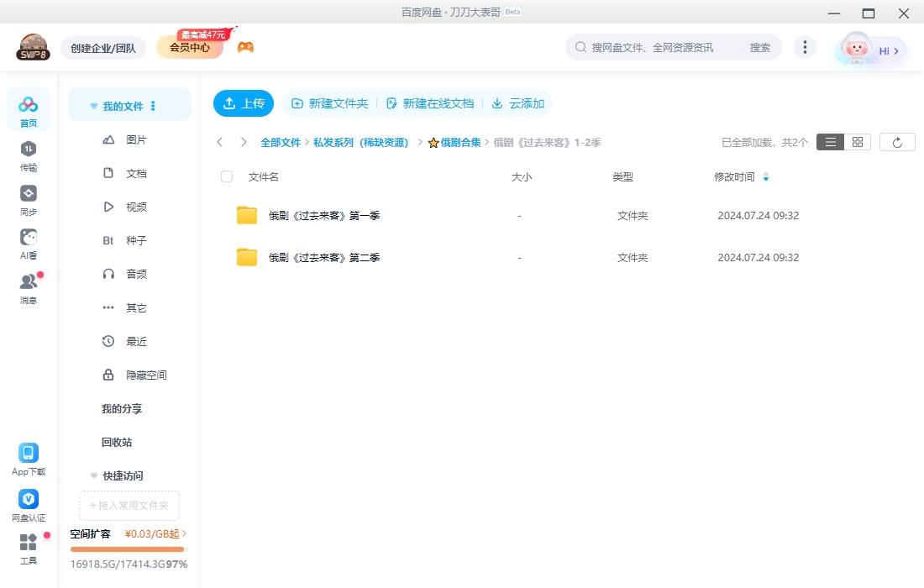Screen dimensions: 924x588
Task: Toggle list view mode
Action: [x=830, y=142]
